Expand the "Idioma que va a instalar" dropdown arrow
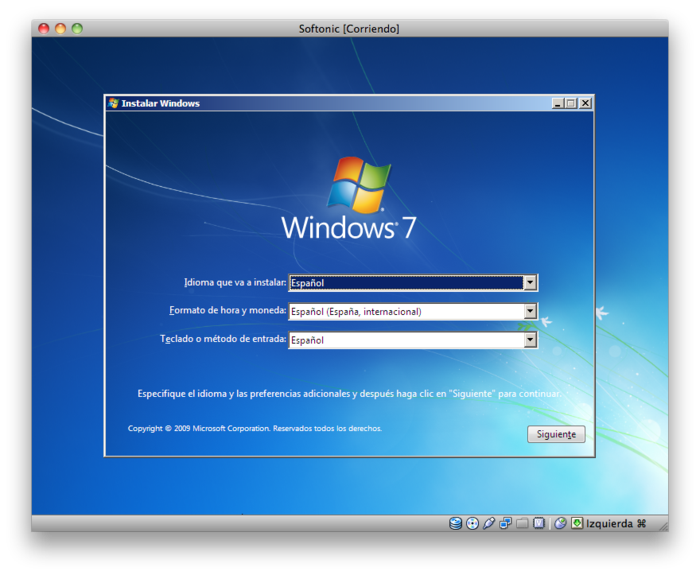The image size is (700, 575). pos(530,283)
